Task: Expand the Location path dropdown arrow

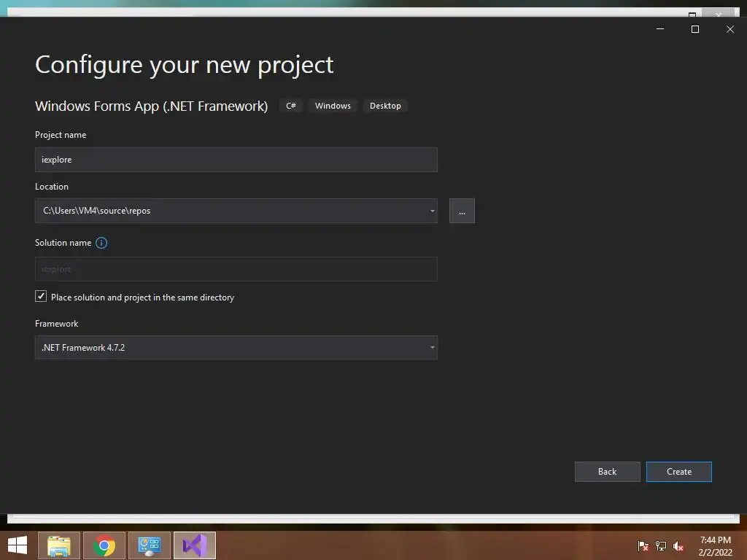Action: click(432, 211)
